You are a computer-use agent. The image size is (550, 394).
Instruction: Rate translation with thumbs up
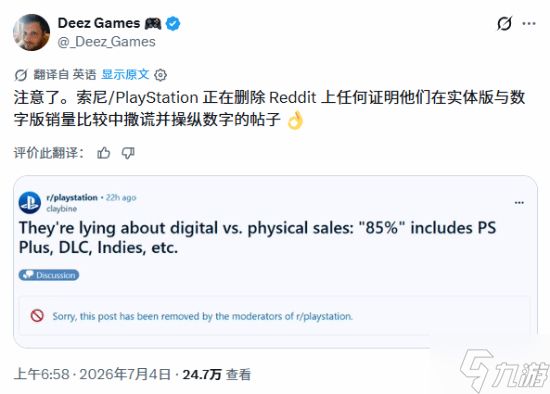coord(104,153)
